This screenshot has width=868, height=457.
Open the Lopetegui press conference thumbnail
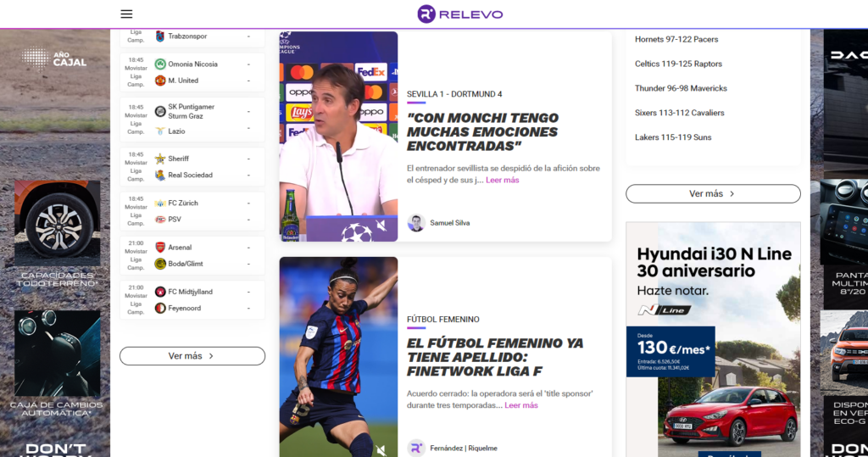point(338,137)
